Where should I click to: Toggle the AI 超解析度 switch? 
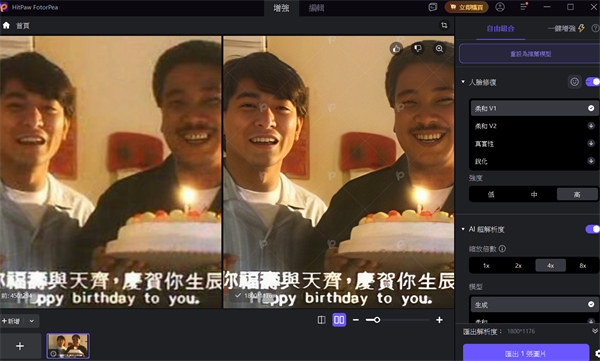point(593,229)
